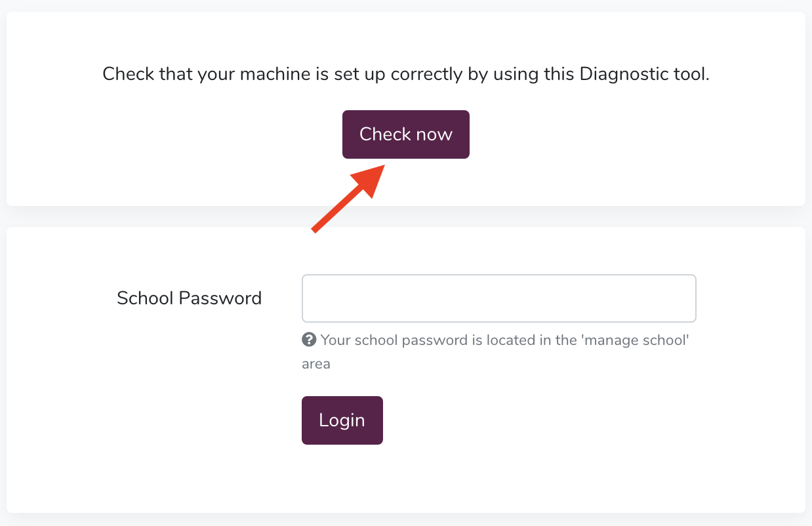Screen dimensions: 812x526
Task: Click the Check now button
Action: [405, 134]
